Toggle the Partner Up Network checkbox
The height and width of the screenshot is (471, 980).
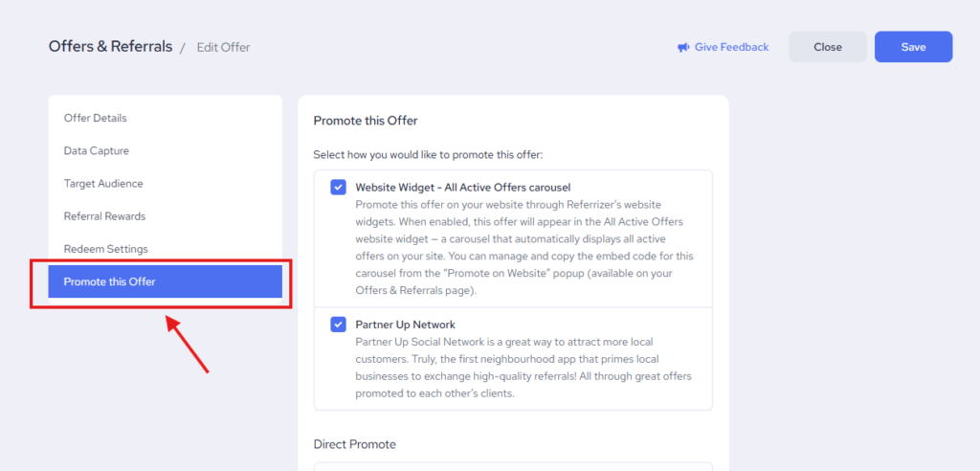[x=339, y=325]
